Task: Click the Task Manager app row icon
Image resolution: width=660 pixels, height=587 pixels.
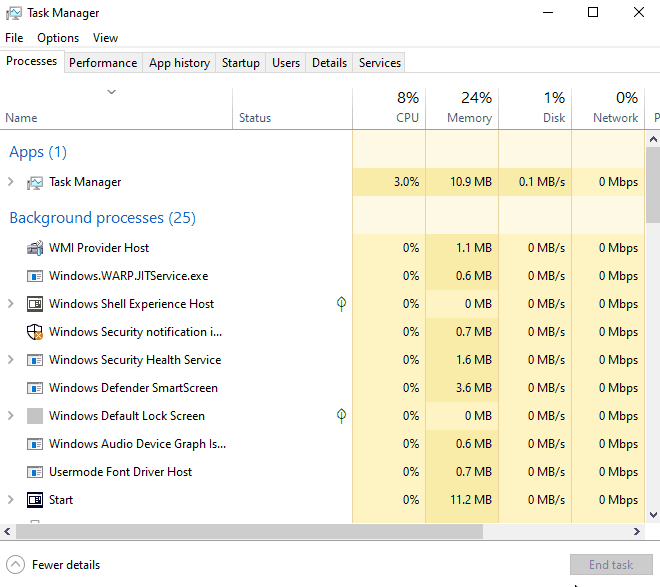Action: (35, 183)
